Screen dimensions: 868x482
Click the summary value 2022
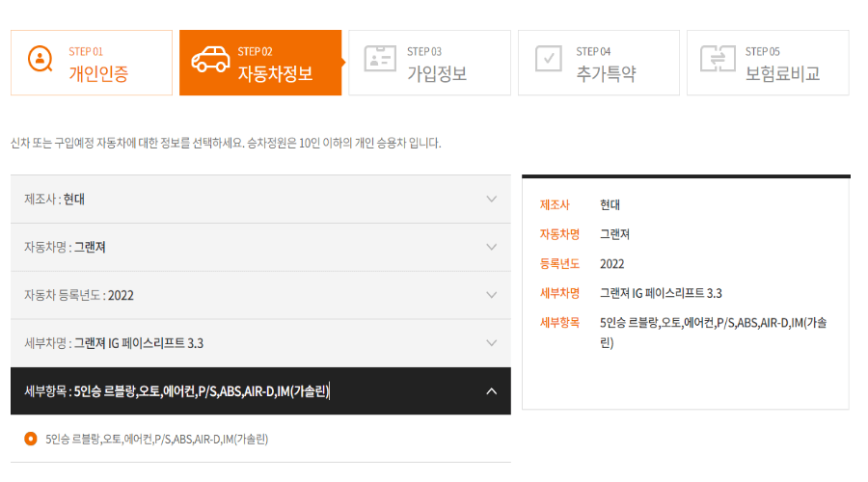point(612,264)
